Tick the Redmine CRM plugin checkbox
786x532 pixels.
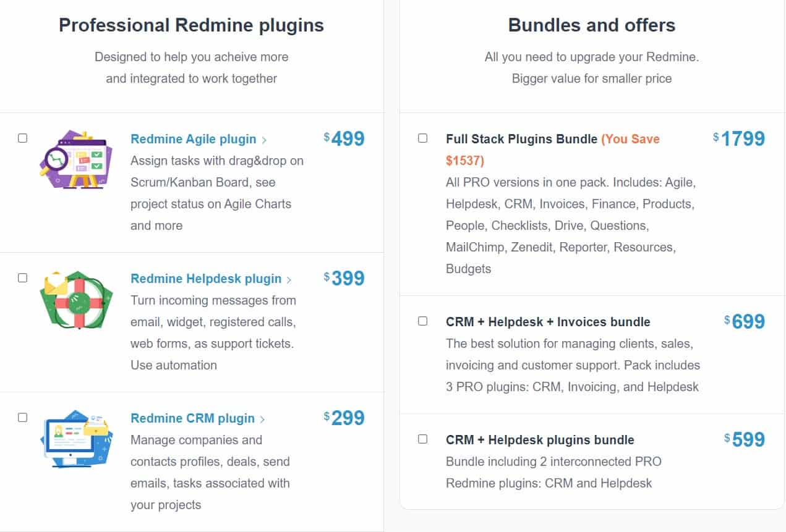[22, 418]
